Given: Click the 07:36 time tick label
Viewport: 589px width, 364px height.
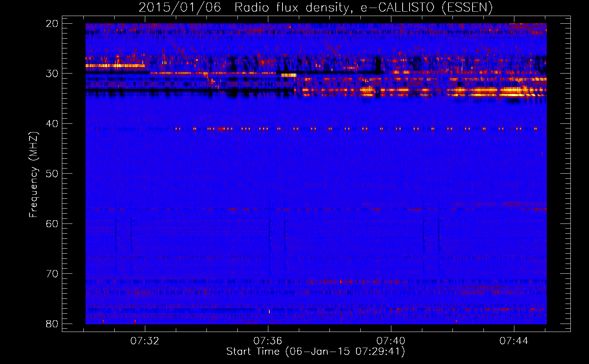Looking at the screenshot, I should (x=268, y=341).
